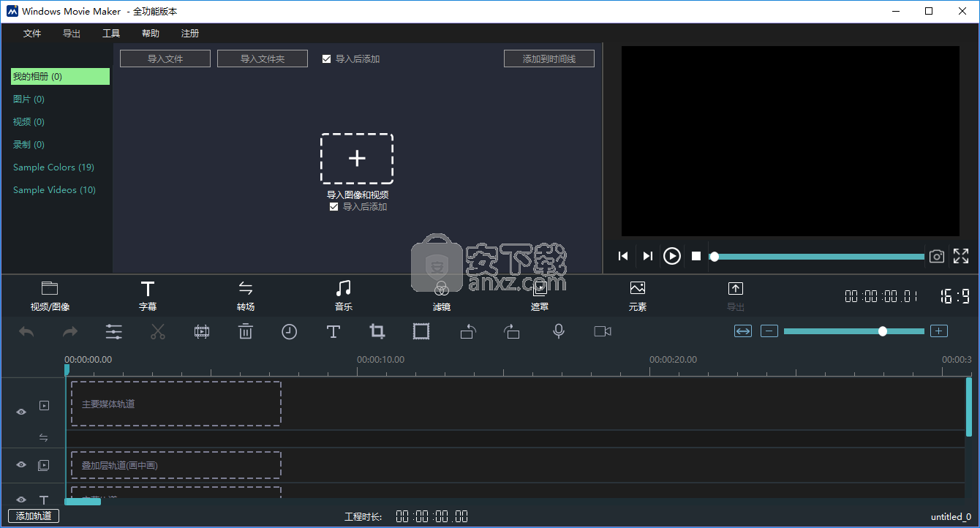Click the trash delete icon
Screen dimensions: 980x528
pyautogui.click(x=246, y=332)
